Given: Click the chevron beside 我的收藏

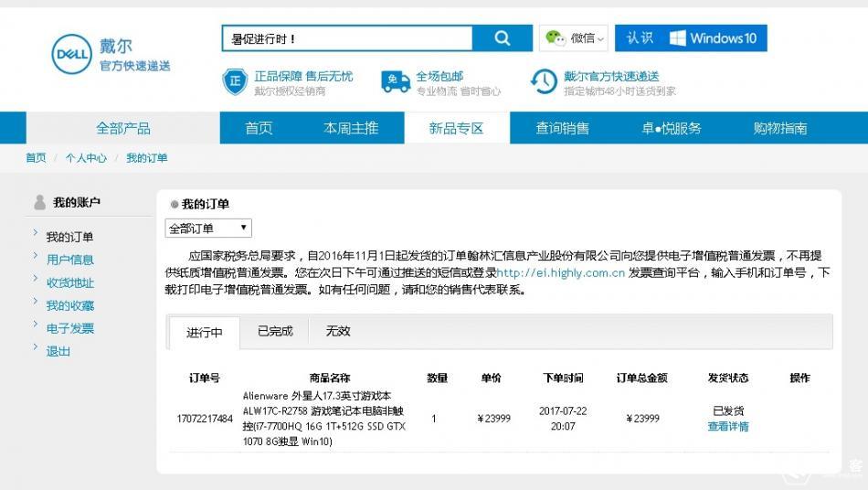Looking at the screenshot, I should coord(36,301).
